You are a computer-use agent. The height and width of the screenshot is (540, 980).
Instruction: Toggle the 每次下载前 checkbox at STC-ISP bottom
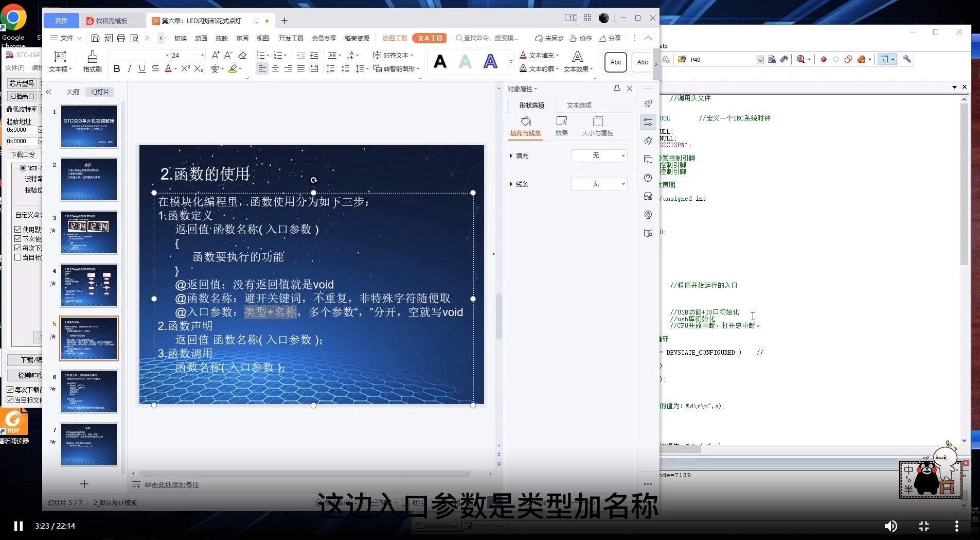click(x=10, y=390)
